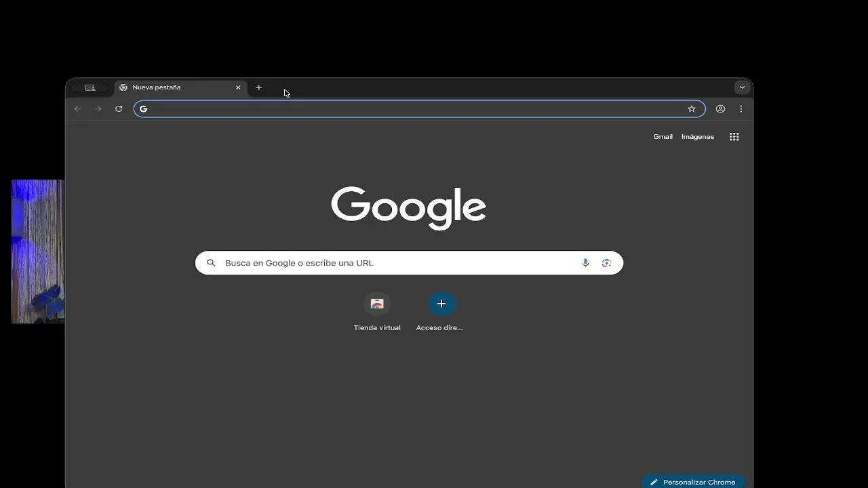Click Personalizar Chrome button

[x=692, y=482]
